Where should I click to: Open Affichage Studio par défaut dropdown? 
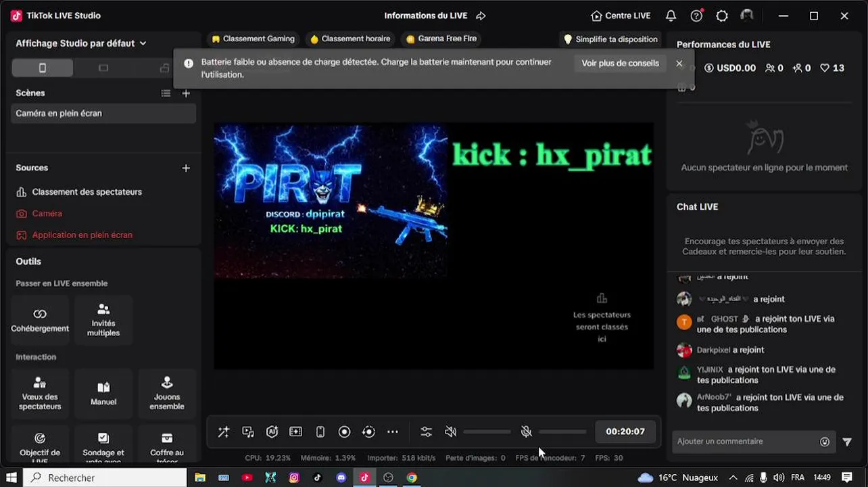click(x=81, y=43)
